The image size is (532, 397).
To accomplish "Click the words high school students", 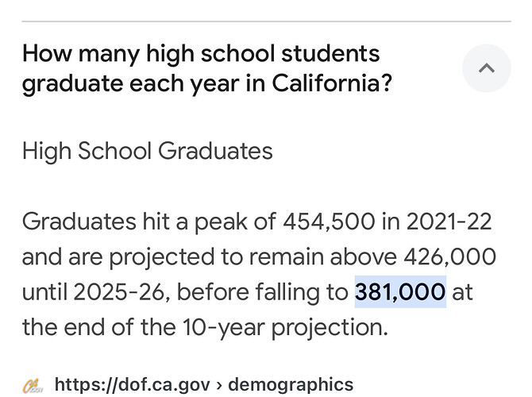I will 263,54.
